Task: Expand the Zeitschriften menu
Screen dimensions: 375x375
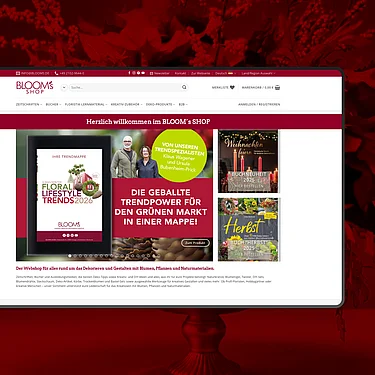Action: [29, 104]
